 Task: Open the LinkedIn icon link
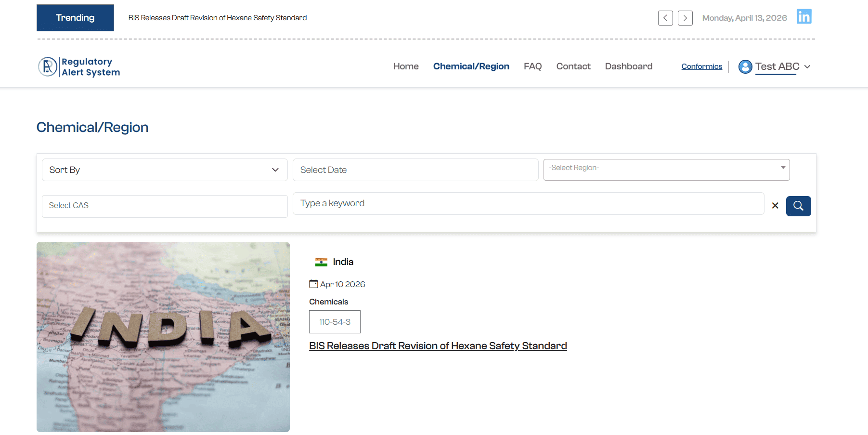click(804, 16)
